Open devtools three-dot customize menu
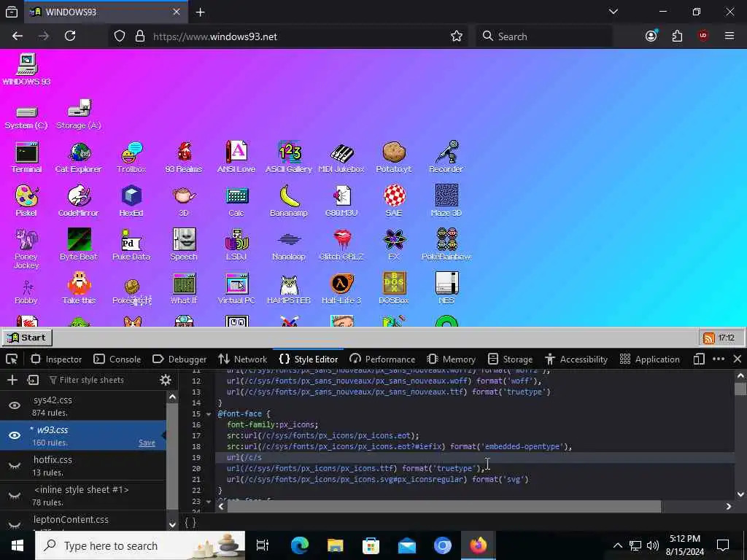This screenshot has width=747, height=560. (x=719, y=359)
